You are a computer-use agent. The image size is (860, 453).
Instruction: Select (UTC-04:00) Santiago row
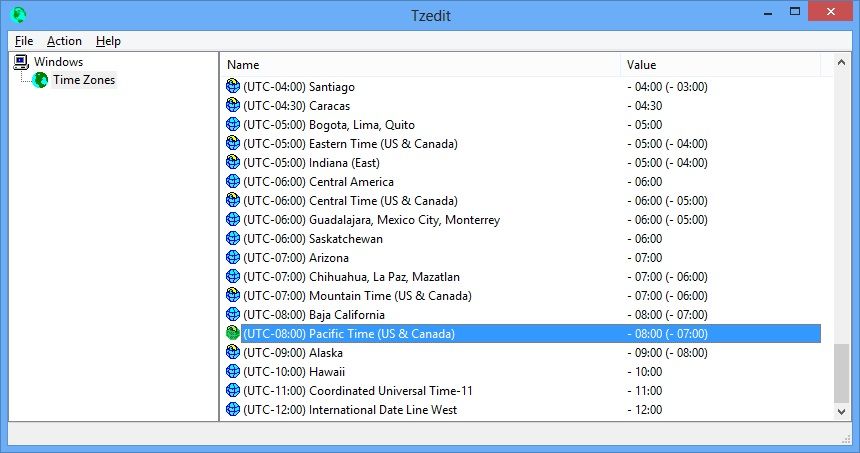point(523,87)
